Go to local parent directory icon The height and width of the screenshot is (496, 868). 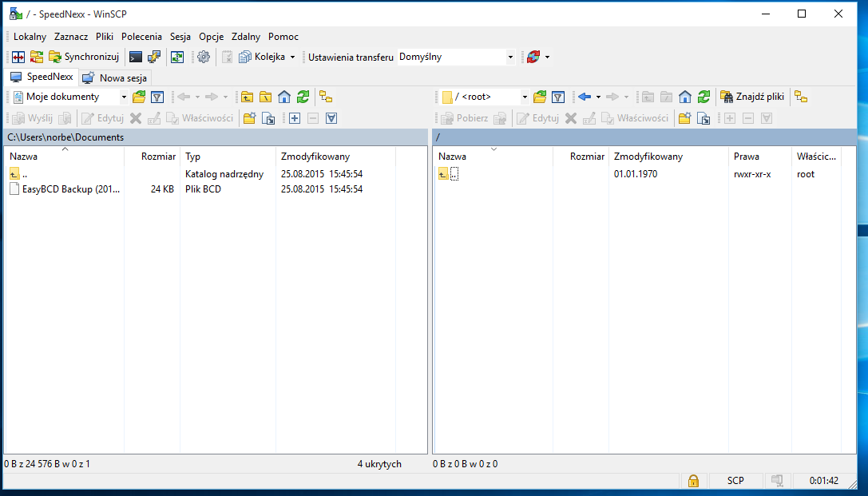click(247, 97)
